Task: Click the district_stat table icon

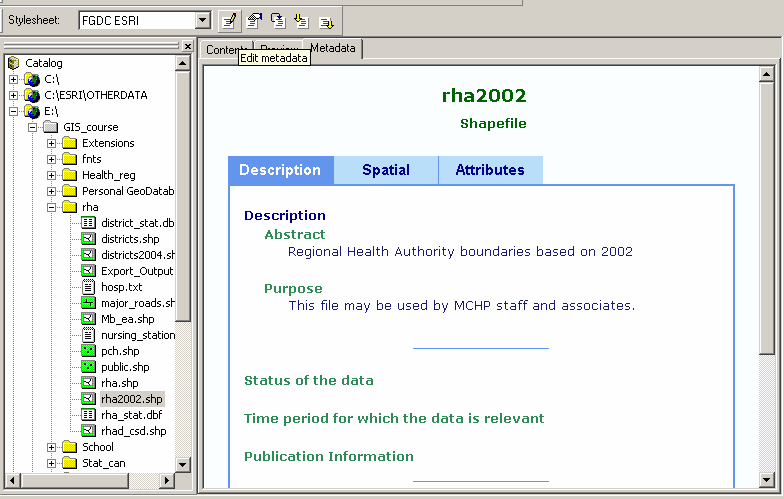Action: [88, 223]
